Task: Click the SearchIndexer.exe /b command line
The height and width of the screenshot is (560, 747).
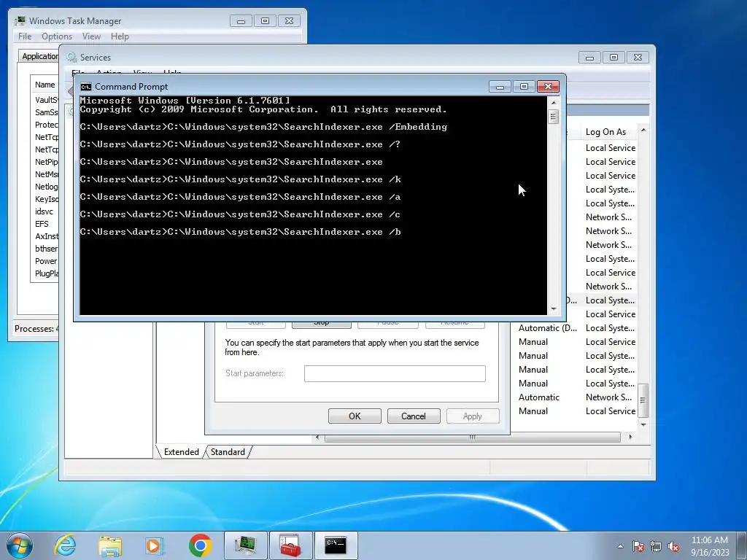Action: coord(241,232)
